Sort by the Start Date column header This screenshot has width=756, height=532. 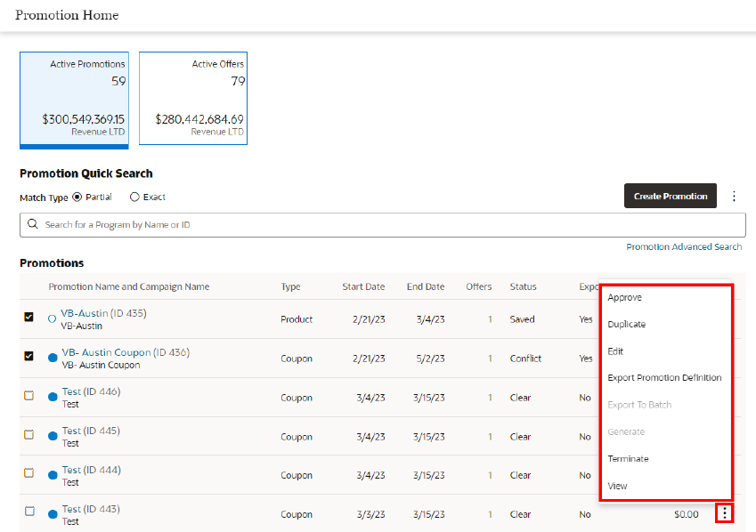[x=363, y=286]
